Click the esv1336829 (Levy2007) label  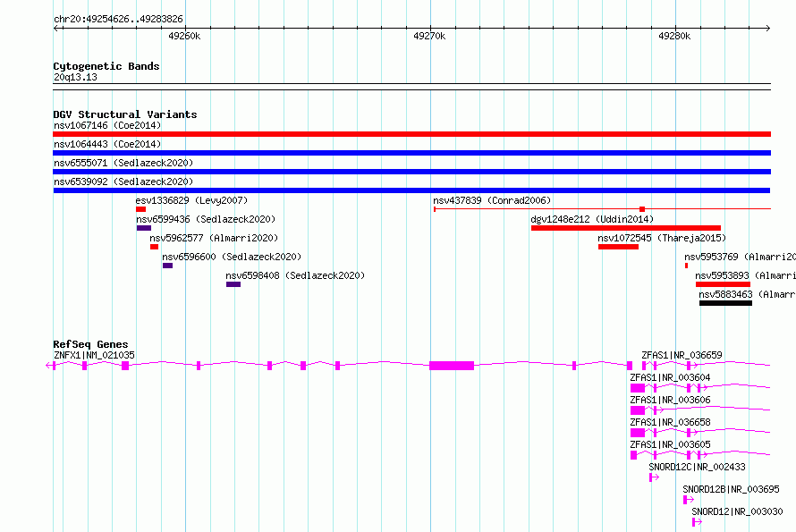pos(191,200)
